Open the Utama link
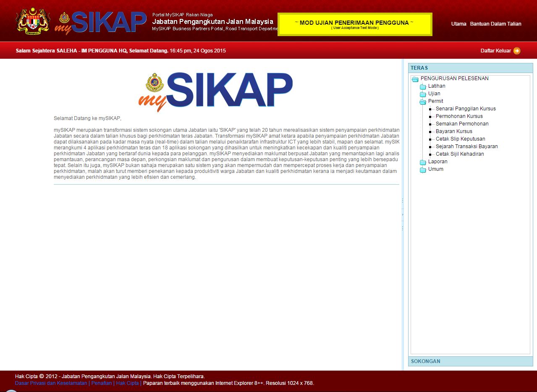The height and width of the screenshot is (392, 537). pos(458,24)
